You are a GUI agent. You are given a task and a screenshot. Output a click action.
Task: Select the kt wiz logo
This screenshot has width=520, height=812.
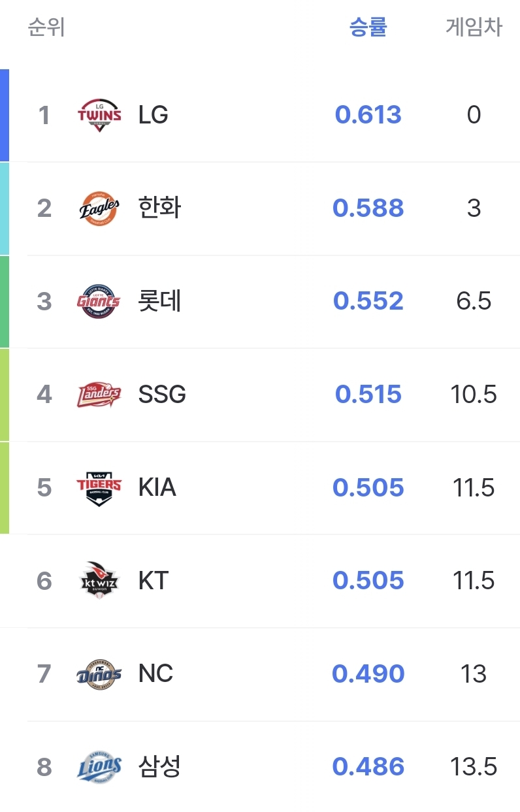pos(99,581)
